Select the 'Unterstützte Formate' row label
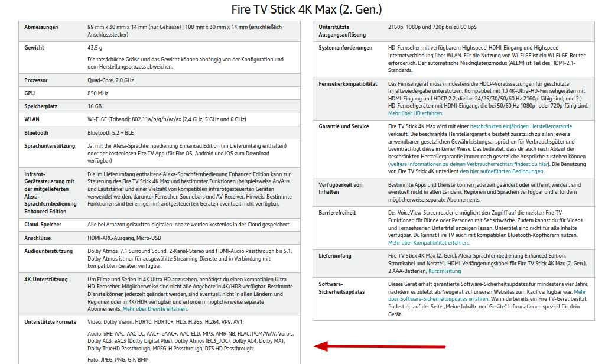605x364 pixels. tap(50, 322)
